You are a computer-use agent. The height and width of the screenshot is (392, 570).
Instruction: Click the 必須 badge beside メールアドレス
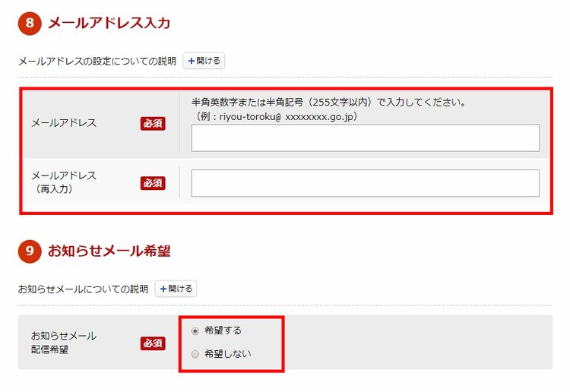click(153, 124)
